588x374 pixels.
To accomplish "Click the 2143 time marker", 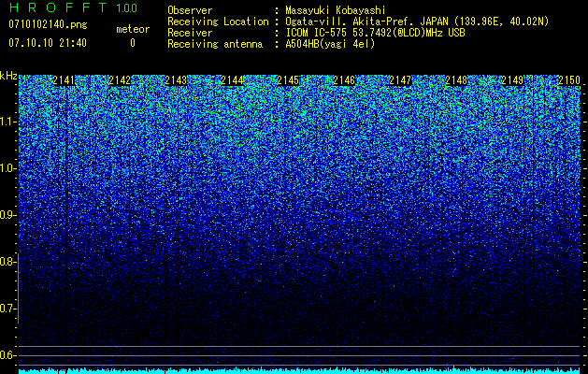I will (x=176, y=80).
